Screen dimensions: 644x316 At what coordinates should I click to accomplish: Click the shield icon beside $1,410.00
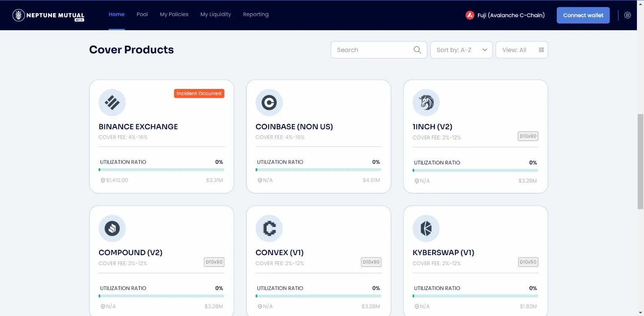coord(103,180)
